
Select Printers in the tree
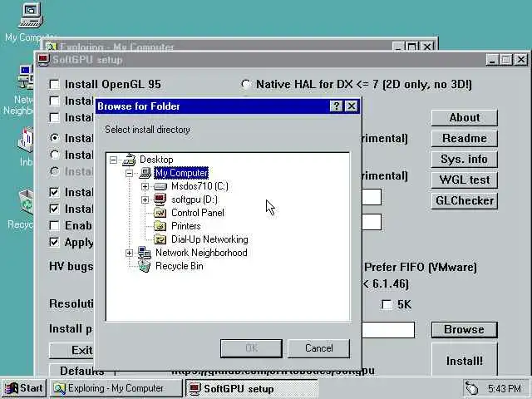[x=185, y=226]
